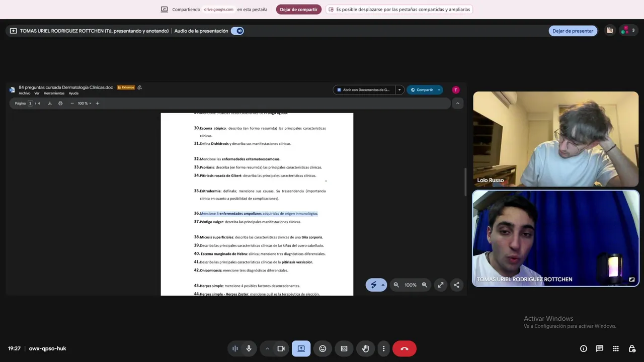Screen dimensions: 644x362
Task: Click the share icon on presentation controls
Action: click(x=456, y=285)
